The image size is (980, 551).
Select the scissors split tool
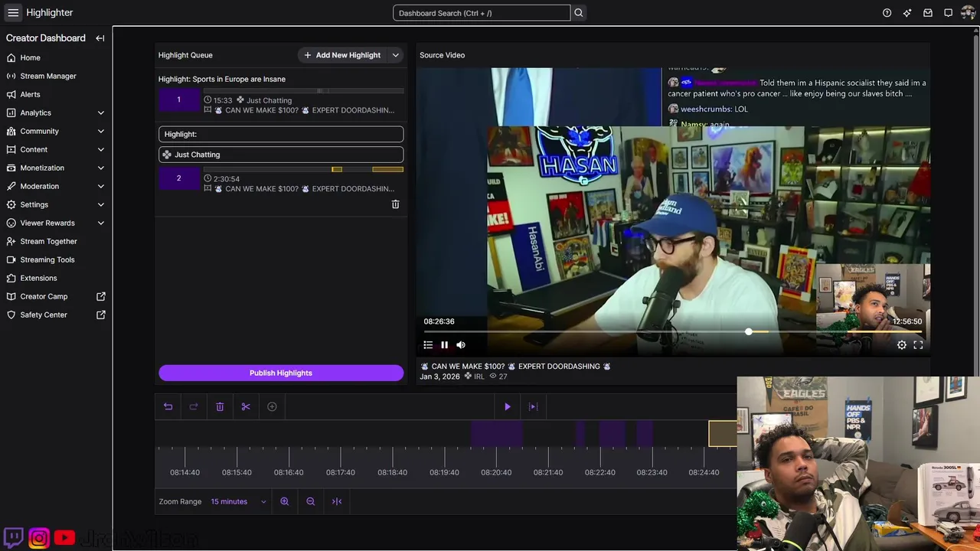[x=246, y=406]
